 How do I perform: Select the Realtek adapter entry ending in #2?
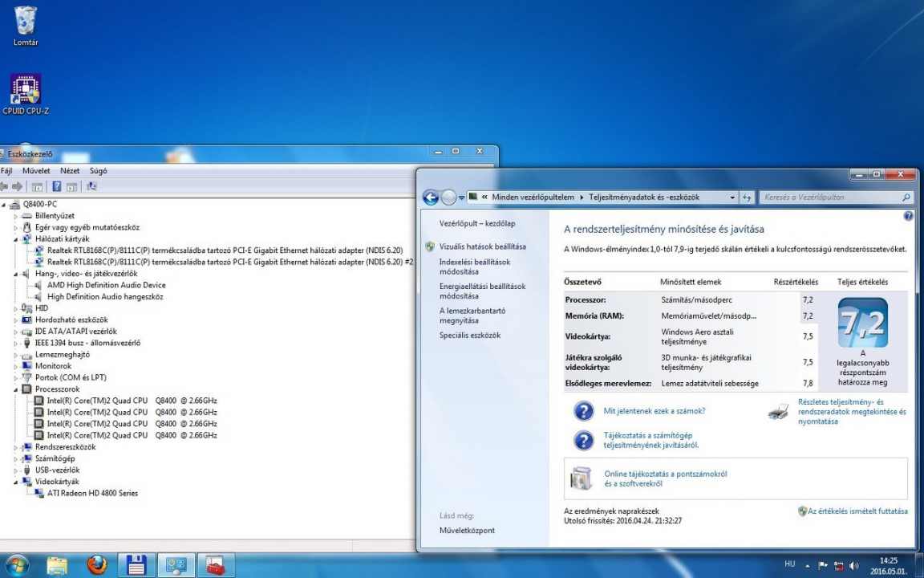pyautogui.click(x=230, y=263)
